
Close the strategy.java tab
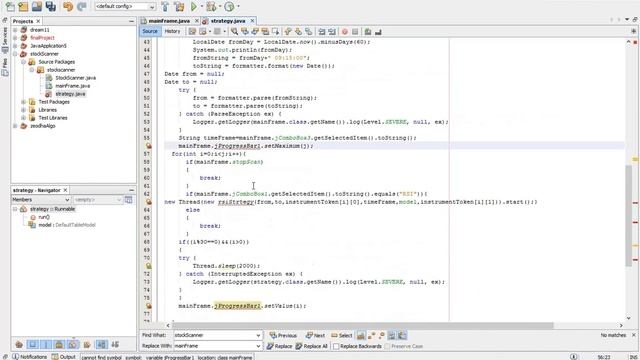click(252, 21)
